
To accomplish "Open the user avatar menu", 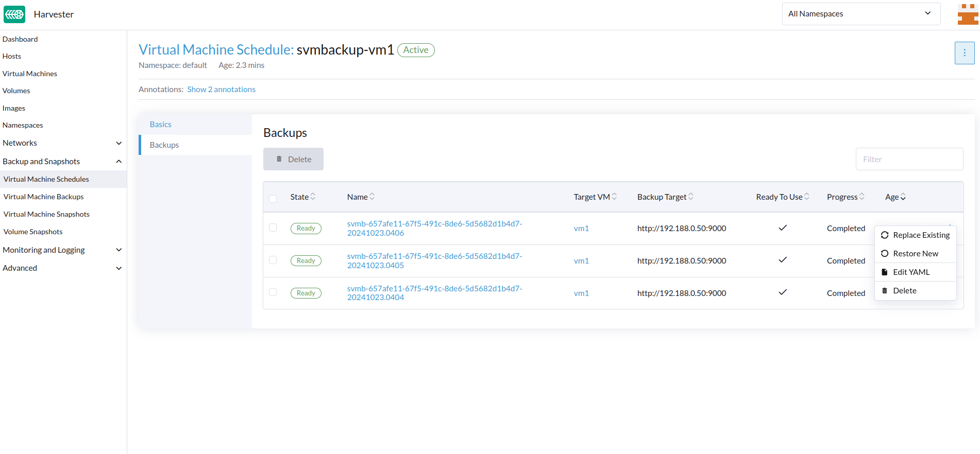I will pos(967,14).
